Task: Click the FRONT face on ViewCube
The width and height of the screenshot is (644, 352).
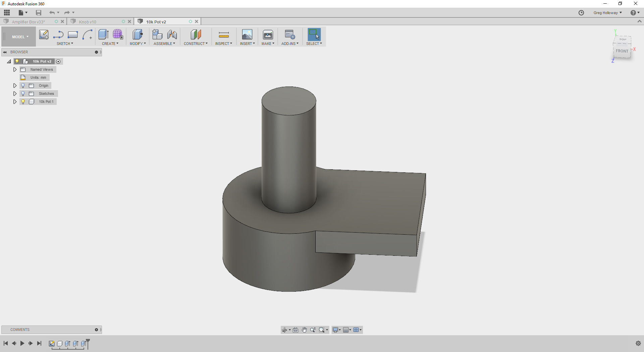Action: tap(622, 51)
